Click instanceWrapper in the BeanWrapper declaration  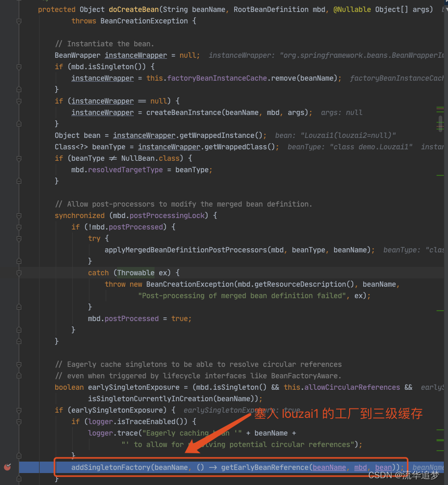136,55
